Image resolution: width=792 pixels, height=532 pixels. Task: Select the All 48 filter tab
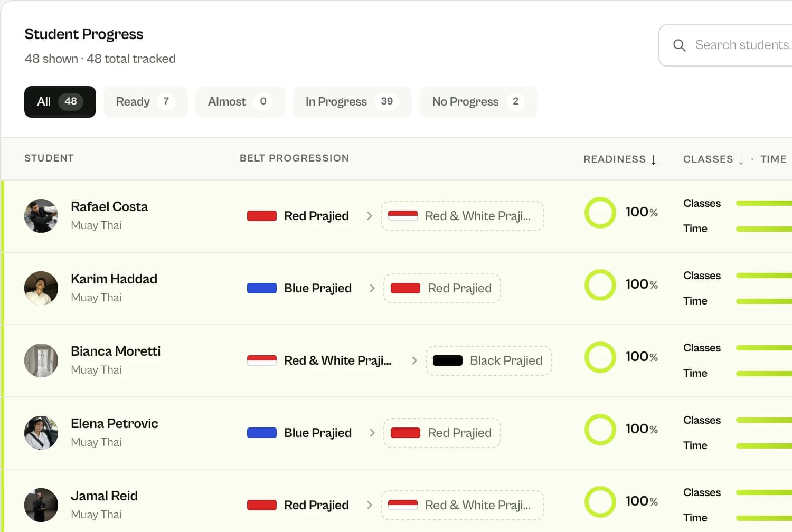pos(60,102)
